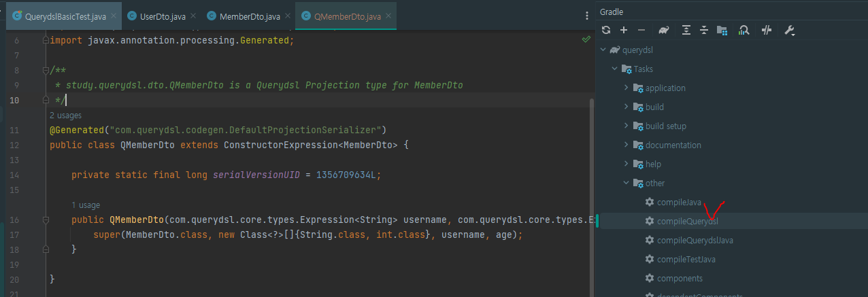Viewport: 868px width, 297px height.
Task: Click documentation folder icon
Action: pos(638,145)
